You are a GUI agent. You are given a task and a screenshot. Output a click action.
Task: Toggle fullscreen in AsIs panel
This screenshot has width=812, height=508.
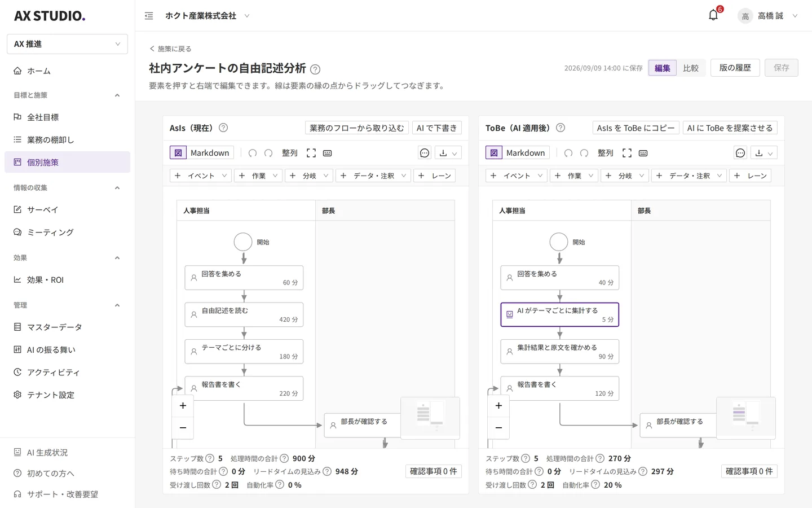311,153
